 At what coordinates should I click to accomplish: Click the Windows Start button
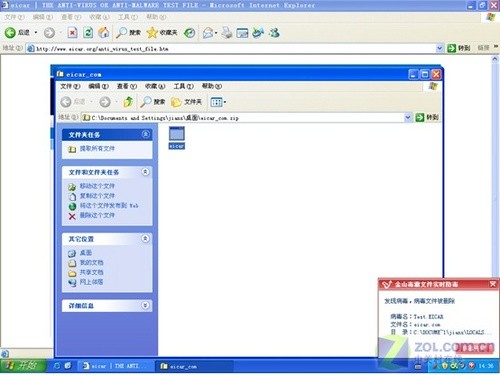(x=23, y=365)
